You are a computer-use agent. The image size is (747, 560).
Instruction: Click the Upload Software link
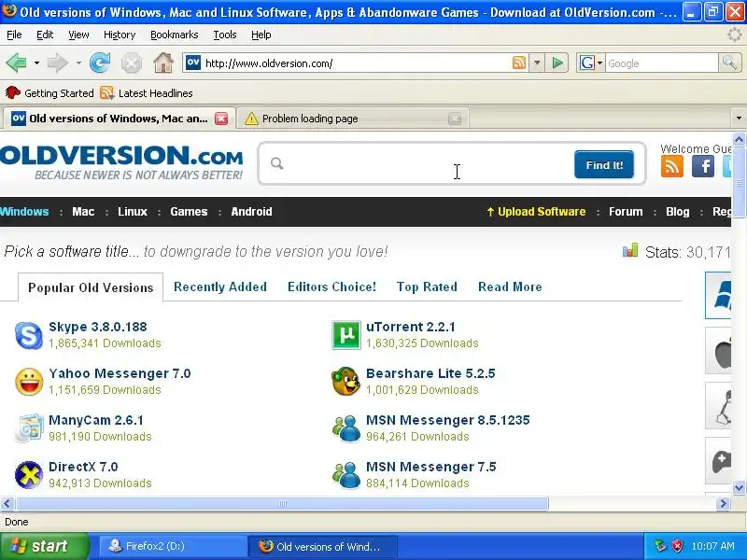[536, 212]
